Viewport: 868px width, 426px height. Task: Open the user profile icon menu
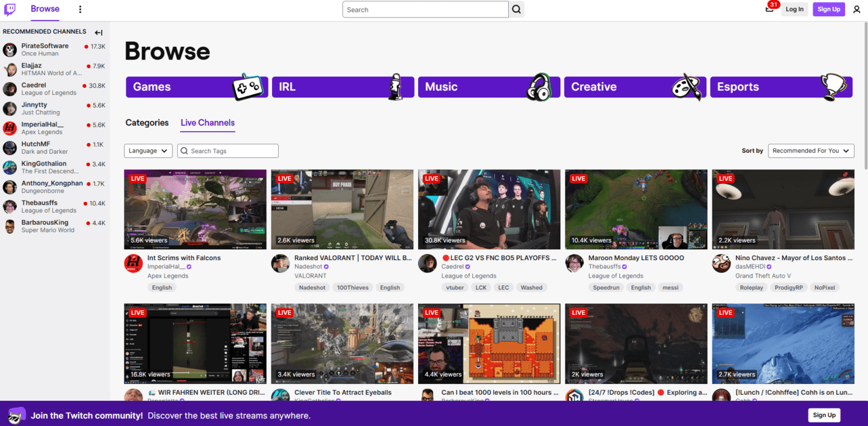click(x=856, y=9)
